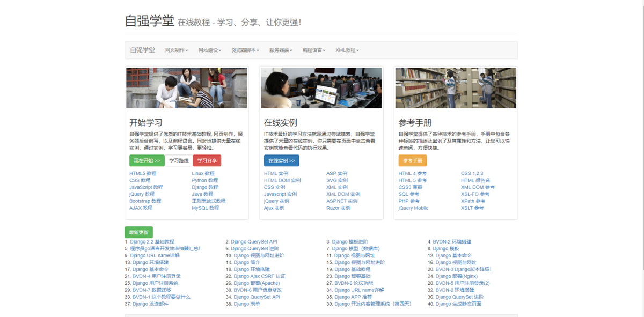Open the SVG 实例 link

tap(337, 180)
